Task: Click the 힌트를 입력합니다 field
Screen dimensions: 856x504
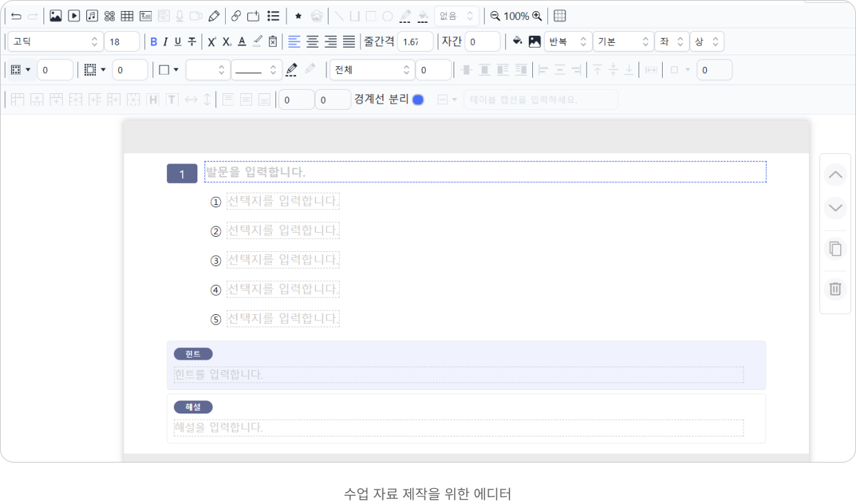Action: (459, 375)
